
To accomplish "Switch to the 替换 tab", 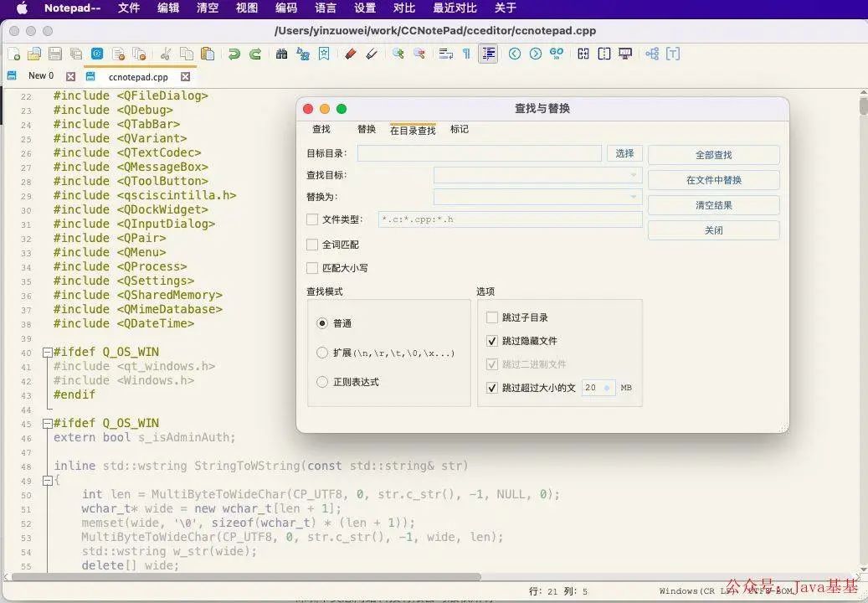I will coord(367,129).
